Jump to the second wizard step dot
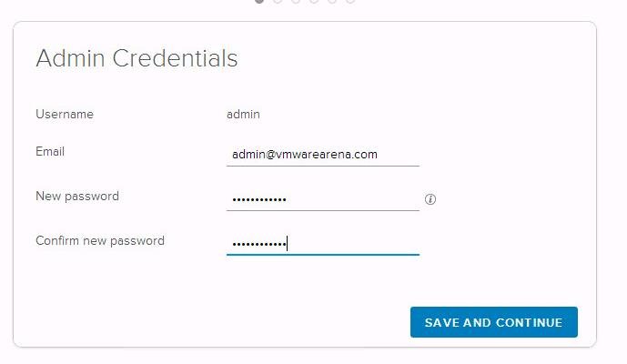Image resolution: width=627 pixels, height=364 pixels. (278, 1)
